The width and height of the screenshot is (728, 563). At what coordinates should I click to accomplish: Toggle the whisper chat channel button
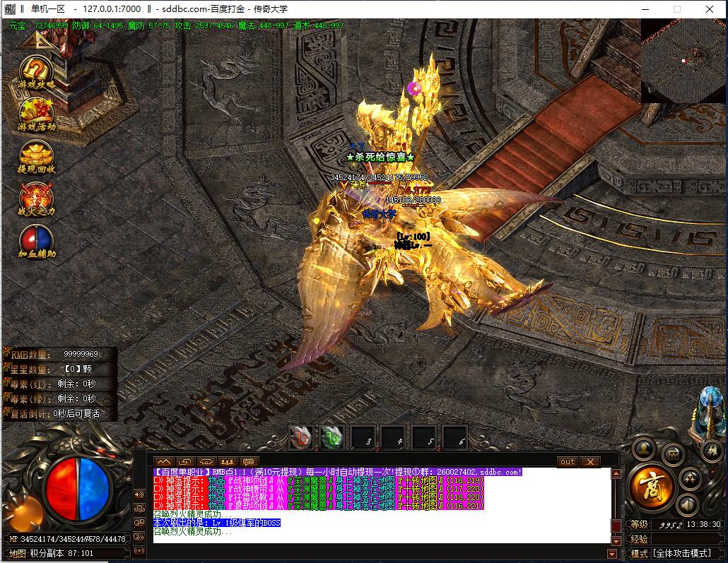139,537
